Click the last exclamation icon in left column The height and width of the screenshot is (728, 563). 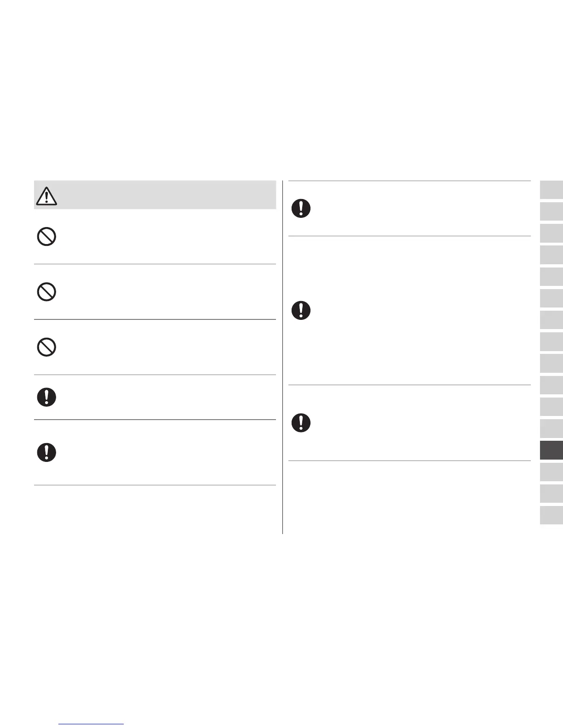[46, 452]
